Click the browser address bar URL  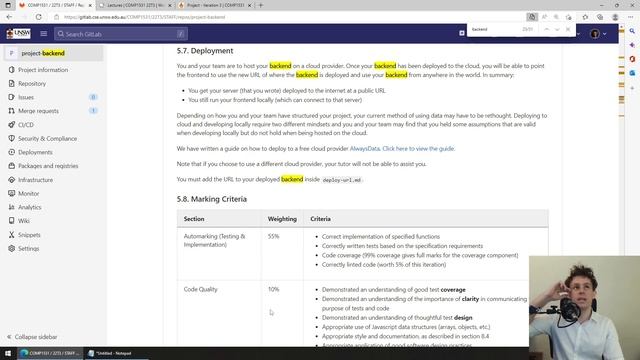pos(145,17)
